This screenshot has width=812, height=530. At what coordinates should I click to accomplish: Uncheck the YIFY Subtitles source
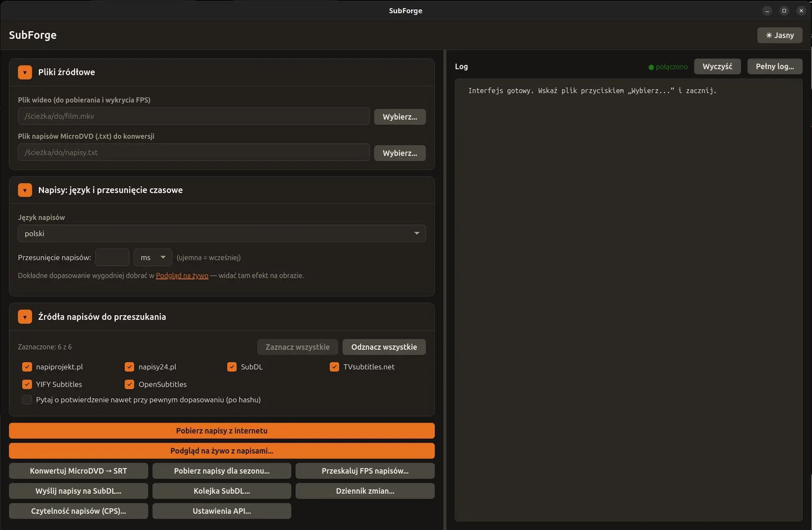tap(27, 384)
